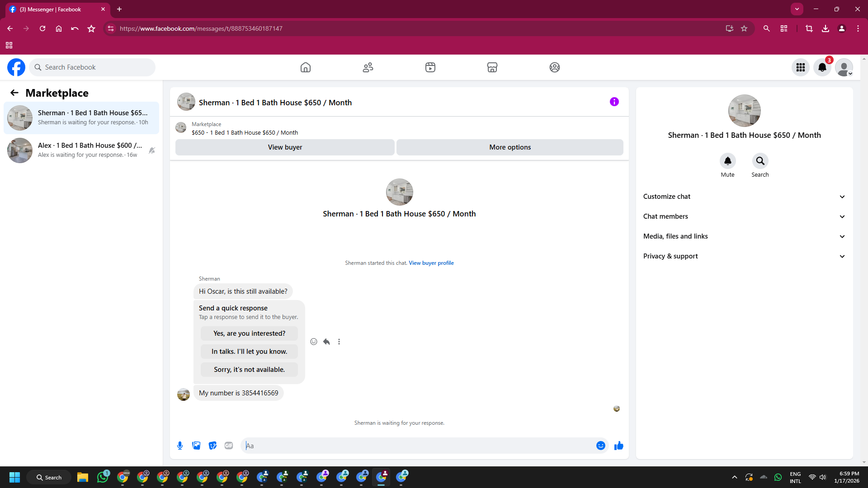The height and width of the screenshot is (488, 868).
Task: Click the voice clip microphone icon
Action: 180,446
